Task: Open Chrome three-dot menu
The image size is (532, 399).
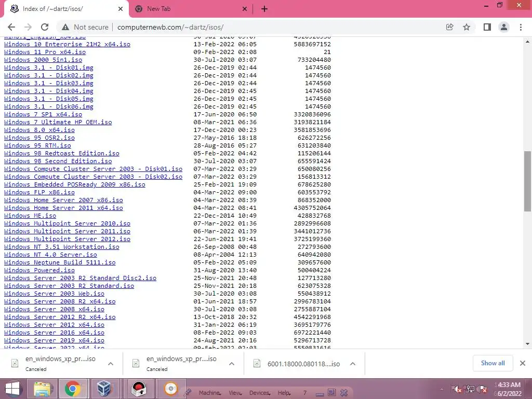Action: [x=521, y=27]
